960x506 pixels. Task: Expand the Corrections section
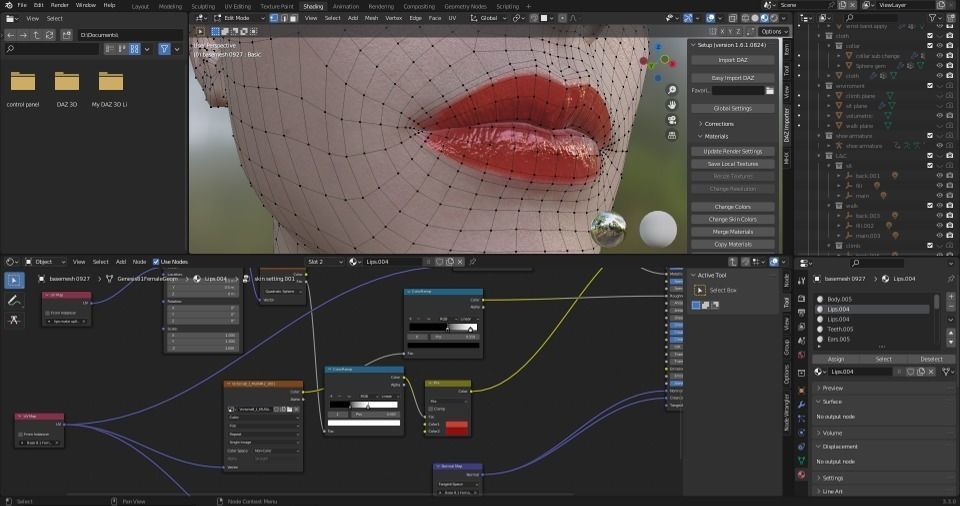pyautogui.click(x=718, y=123)
